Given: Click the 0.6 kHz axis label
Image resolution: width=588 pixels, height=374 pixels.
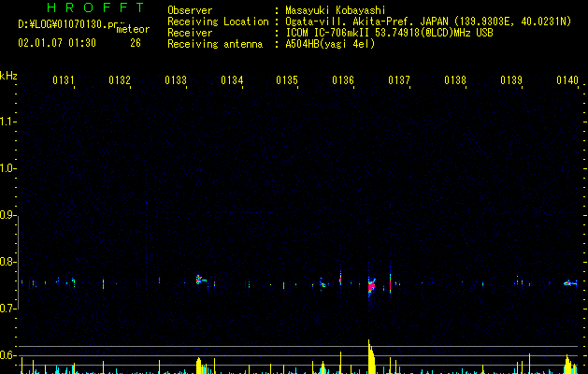Looking at the screenshot, I should [x=7, y=355].
